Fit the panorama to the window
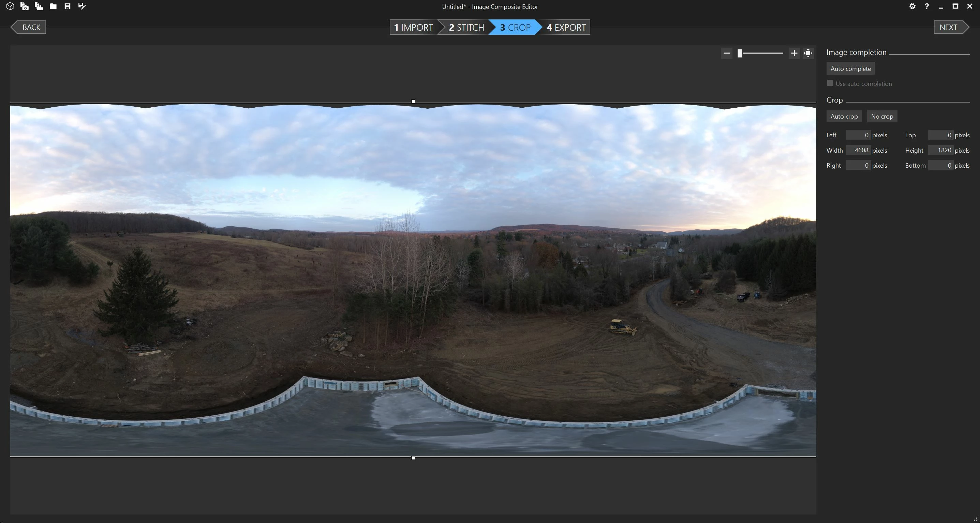The height and width of the screenshot is (523, 980). pyautogui.click(x=808, y=53)
